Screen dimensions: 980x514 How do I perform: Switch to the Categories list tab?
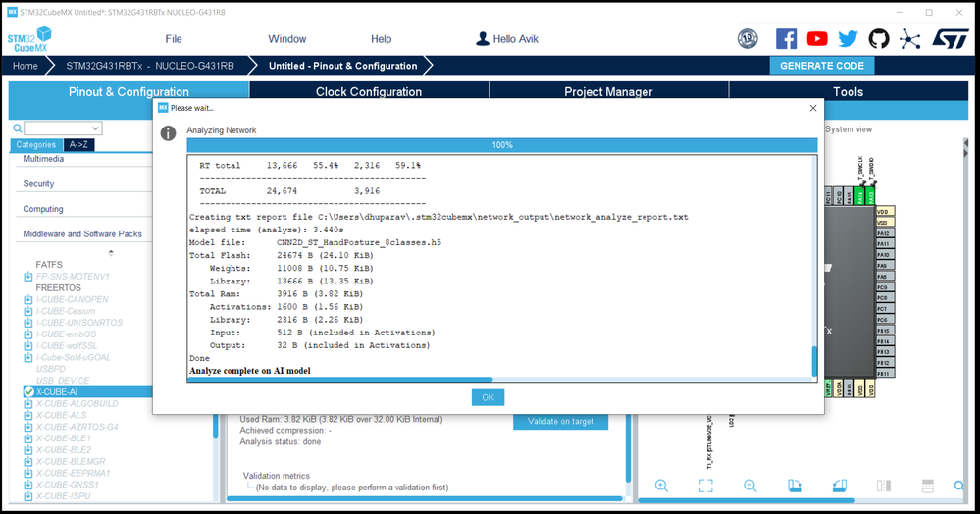[36, 144]
